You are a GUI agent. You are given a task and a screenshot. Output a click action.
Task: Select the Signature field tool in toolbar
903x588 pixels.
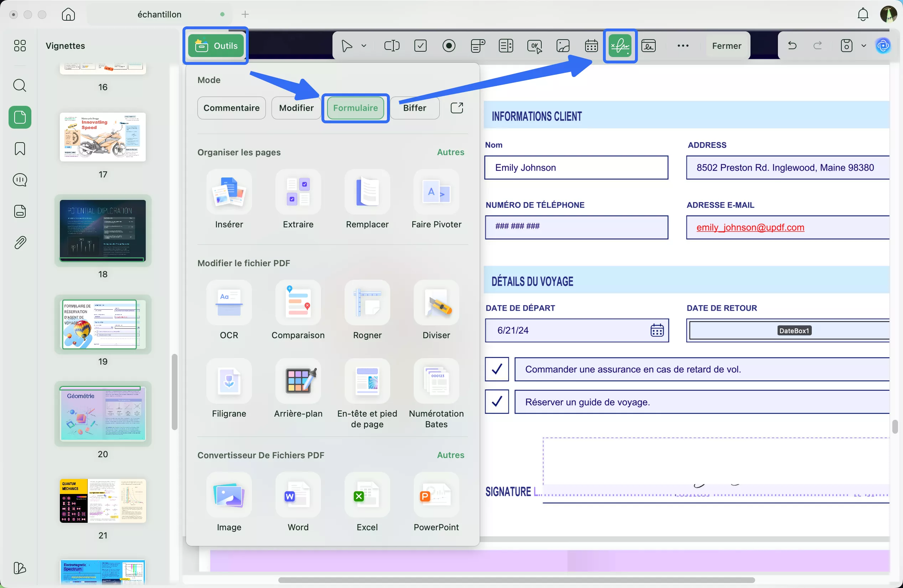tap(620, 46)
